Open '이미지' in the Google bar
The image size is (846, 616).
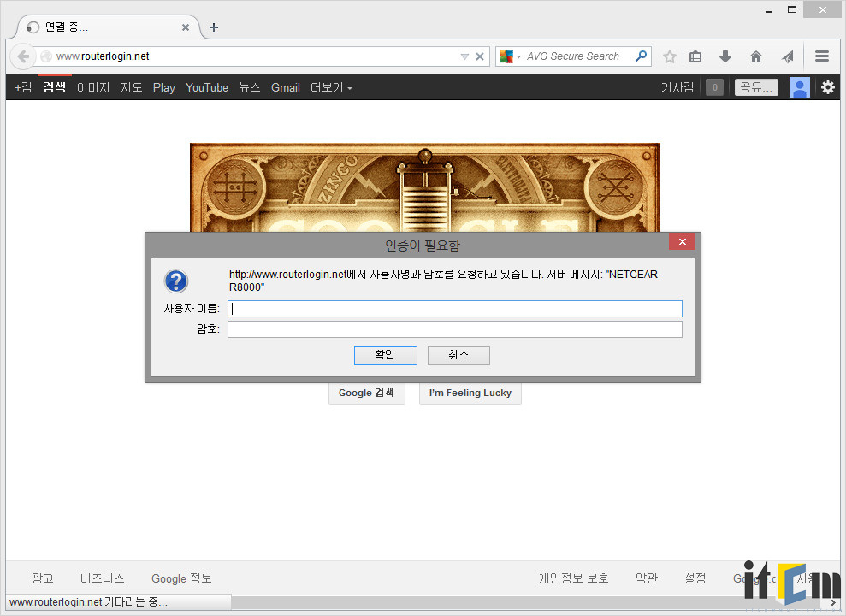pos(93,87)
